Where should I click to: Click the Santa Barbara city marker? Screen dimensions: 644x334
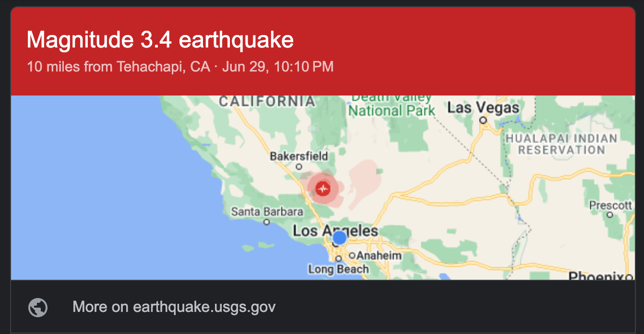267,222
